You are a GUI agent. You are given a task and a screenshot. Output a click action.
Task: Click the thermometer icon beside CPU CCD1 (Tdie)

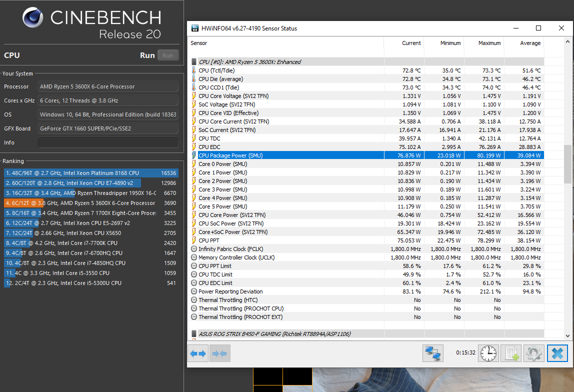click(193, 87)
